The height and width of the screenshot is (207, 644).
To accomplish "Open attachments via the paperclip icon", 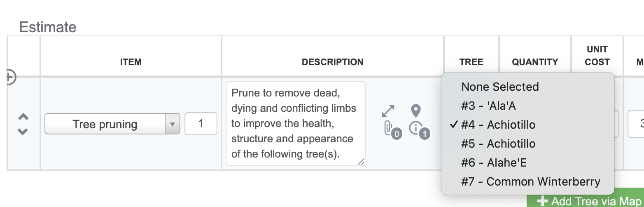I will click(388, 129).
